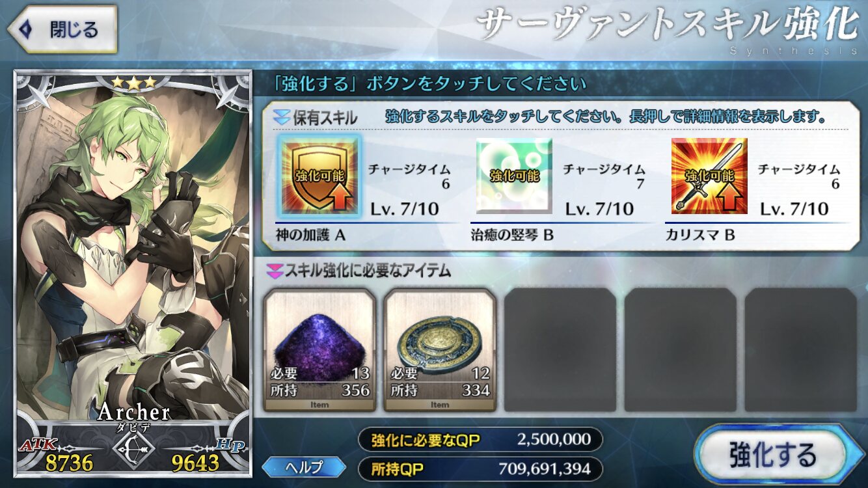Tap the purple dust material item
The image size is (868, 488).
click(319, 350)
